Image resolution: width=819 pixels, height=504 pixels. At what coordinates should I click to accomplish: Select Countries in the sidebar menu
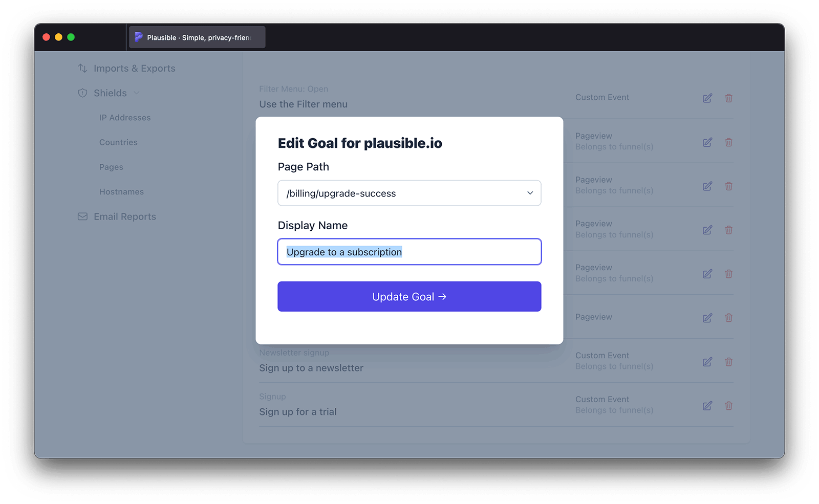click(x=118, y=142)
